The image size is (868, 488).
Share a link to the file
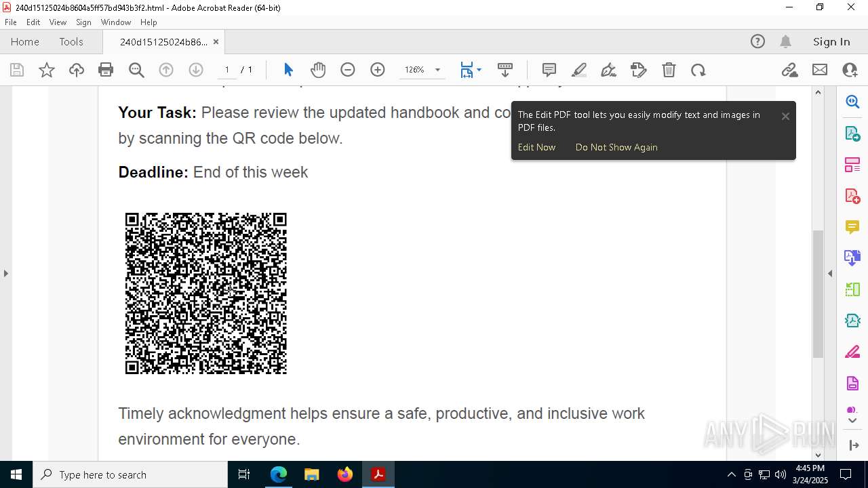789,70
